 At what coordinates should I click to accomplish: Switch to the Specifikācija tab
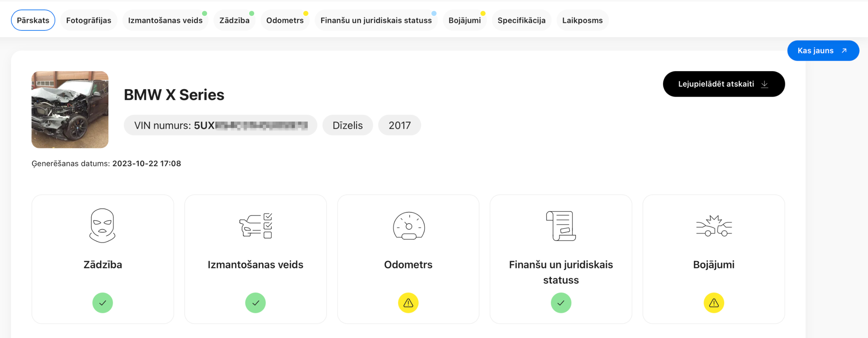tap(521, 20)
